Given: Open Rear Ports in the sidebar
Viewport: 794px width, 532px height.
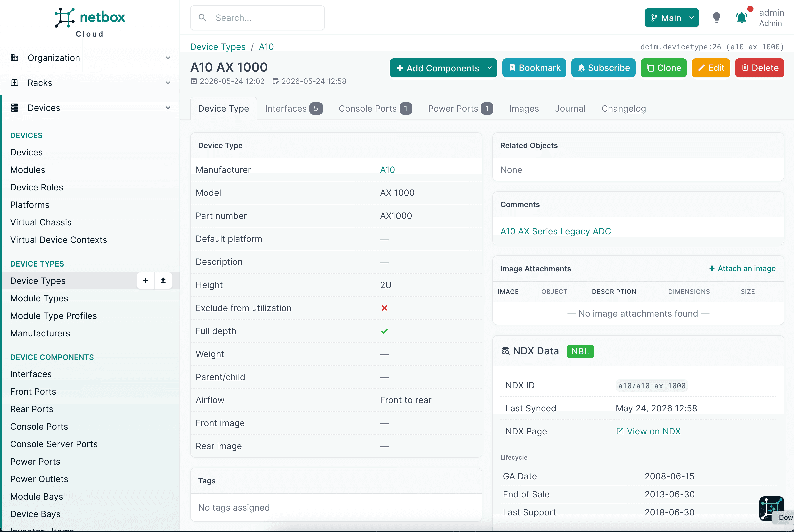Looking at the screenshot, I should [x=32, y=409].
